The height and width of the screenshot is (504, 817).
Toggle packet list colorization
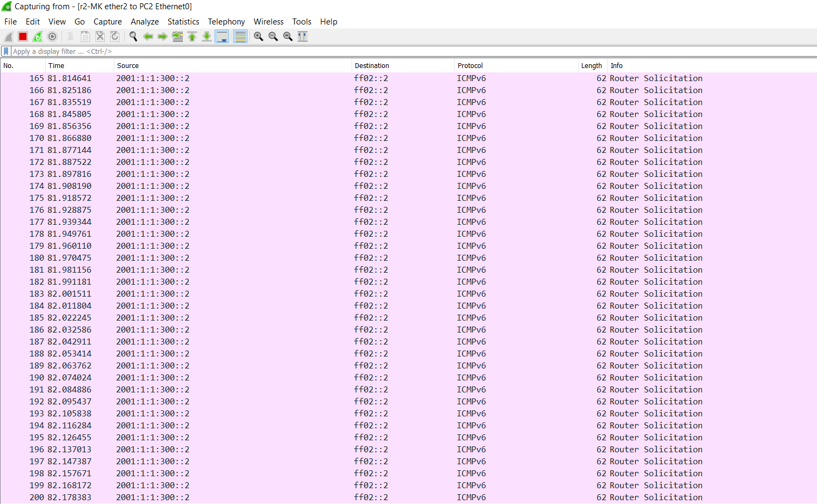click(x=240, y=36)
